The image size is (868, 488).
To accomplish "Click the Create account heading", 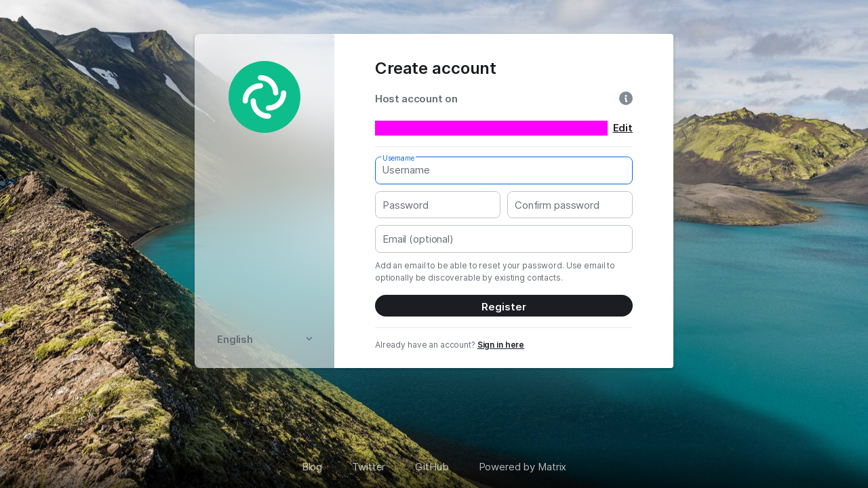I will (x=435, y=68).
